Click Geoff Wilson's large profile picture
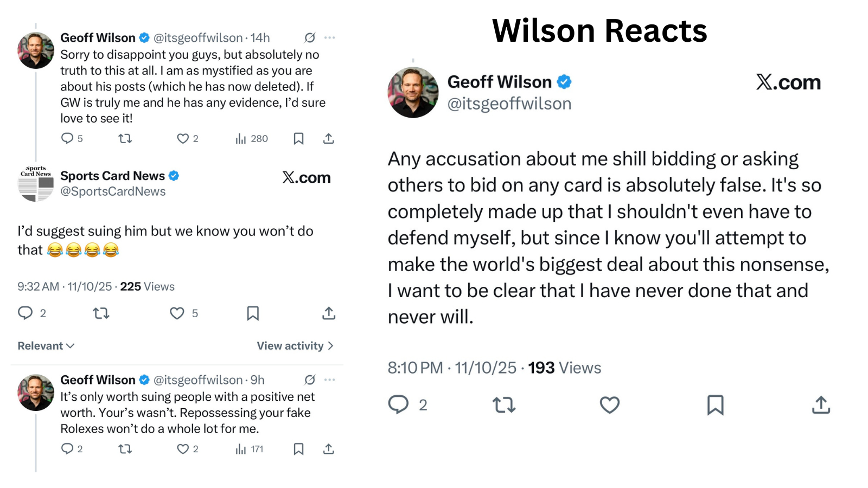 [413, 92]
